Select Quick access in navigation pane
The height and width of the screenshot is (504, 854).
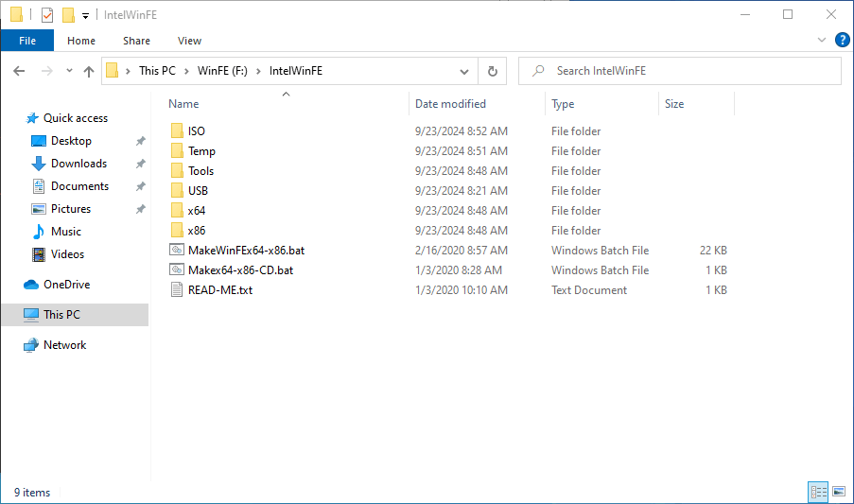point(75,118)
